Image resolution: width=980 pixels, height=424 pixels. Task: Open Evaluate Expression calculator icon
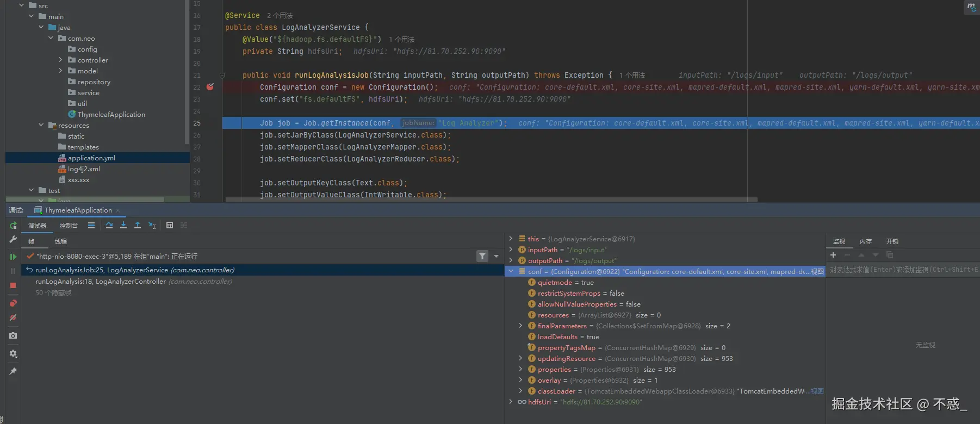click(x=170, y=225)
